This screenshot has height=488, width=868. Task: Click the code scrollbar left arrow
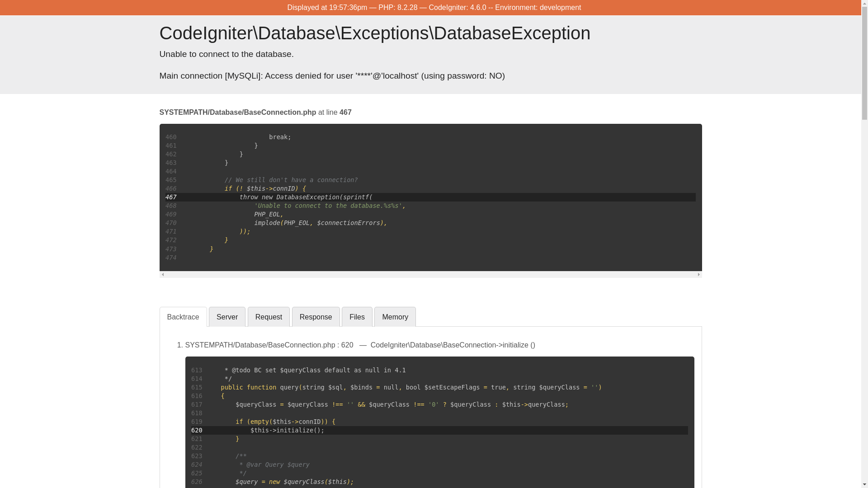click(x=163, y=275)
